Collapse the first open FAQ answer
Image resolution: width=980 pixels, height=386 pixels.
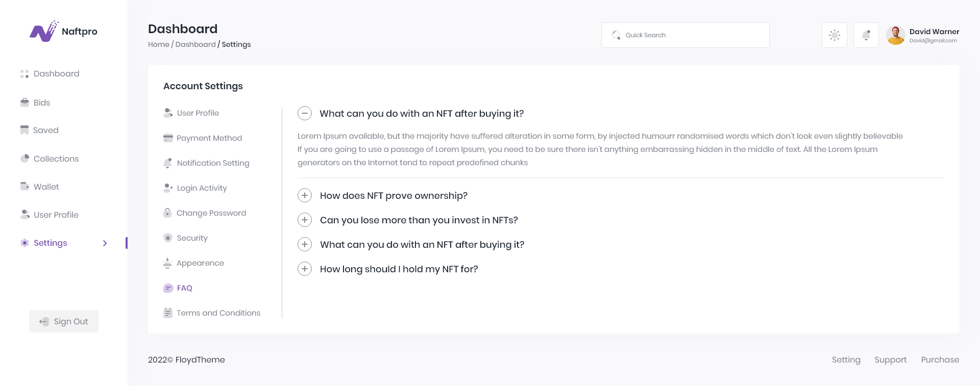coord(305,113)
